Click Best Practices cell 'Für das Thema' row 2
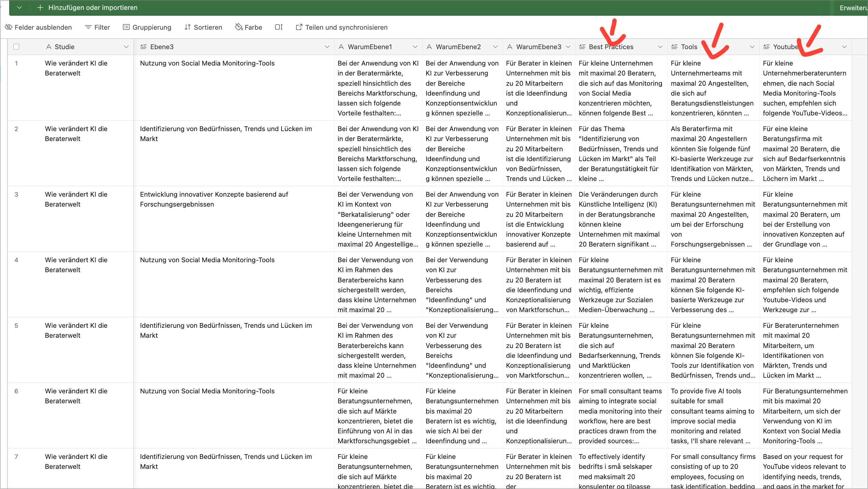 pos(621,153)
